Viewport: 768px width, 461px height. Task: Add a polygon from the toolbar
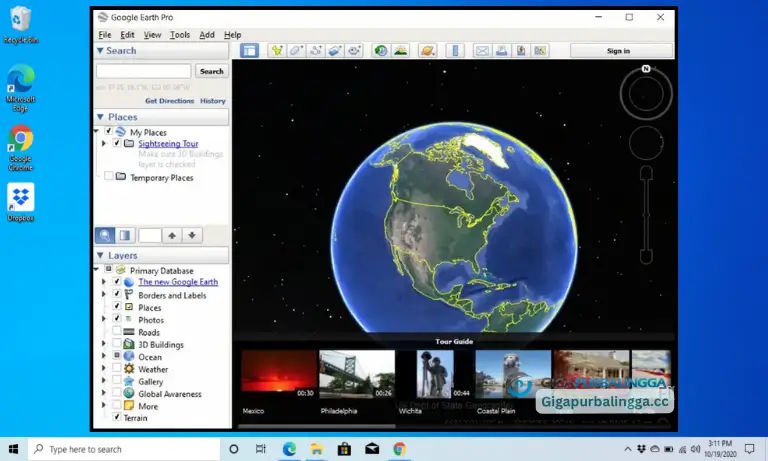pyautogui.click(x=296, y=50)
